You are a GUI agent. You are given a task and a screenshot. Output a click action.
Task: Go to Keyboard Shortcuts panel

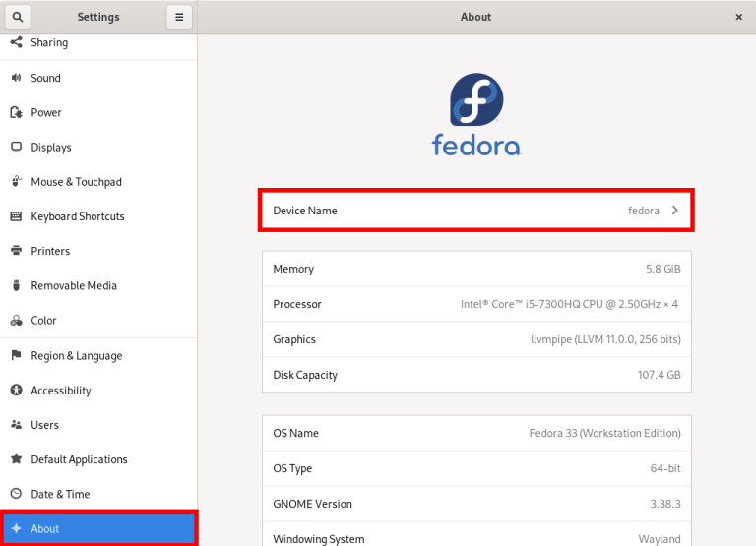coord(77,216)
